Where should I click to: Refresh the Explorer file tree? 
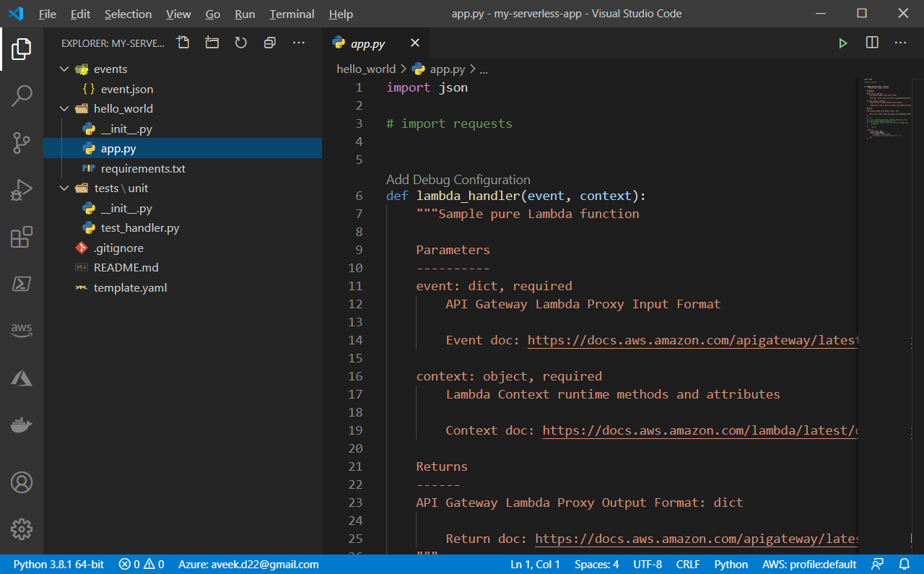(x=241, y=43)
